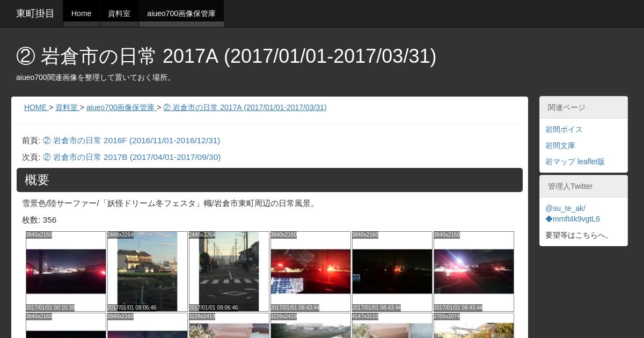Open previous page 岩倉市の日常 2016F link
The width and height of the screenshot is (644, 338).
point(131,141)
